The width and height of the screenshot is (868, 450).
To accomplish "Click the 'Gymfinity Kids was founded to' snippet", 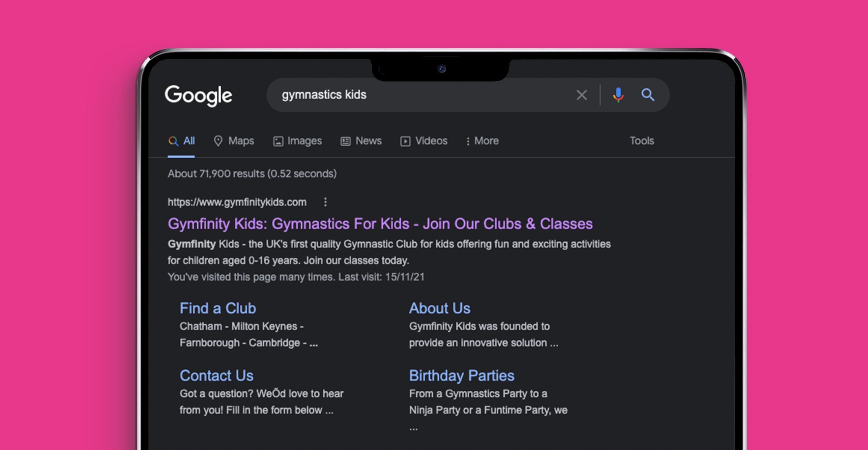I will pos(479,326).
